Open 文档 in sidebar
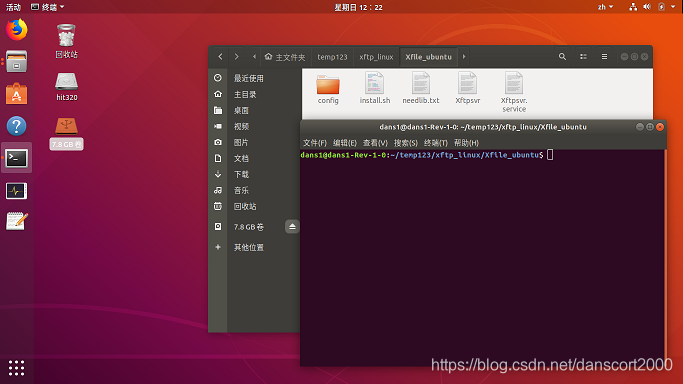Image resolution: width=683 pixels, height=384 pixels. (x=255, y=158)
